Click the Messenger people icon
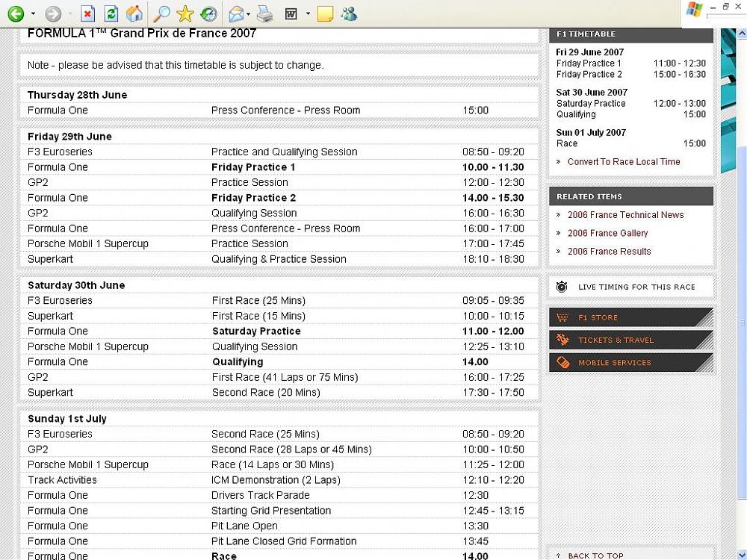Image resolution: width=747 pixels, height=560 pixels. point(349,13)
